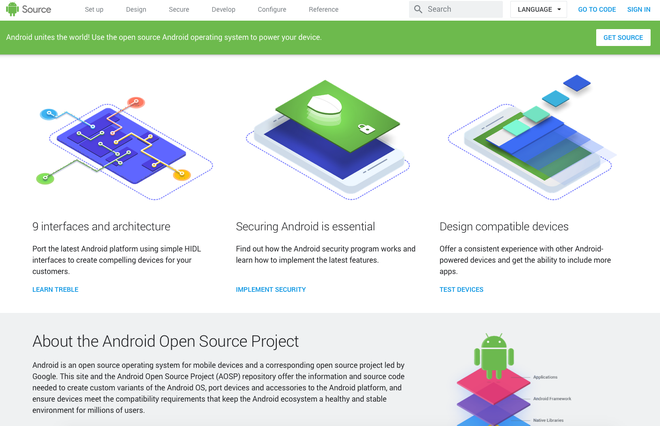This screenshot has height=426, width=660.
Task: Open the LEARN TREBLE link
Action: click(x=55, y=290)
